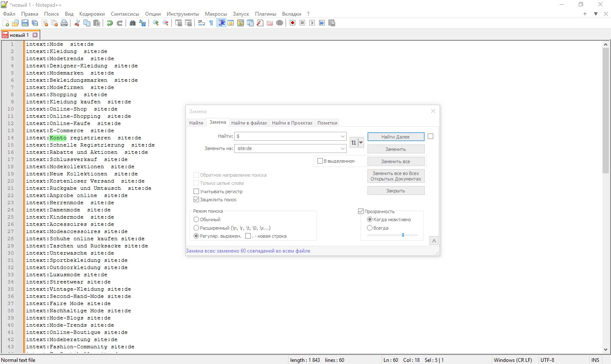
Task: Open the Document Map icon
Action: click(x=241, y=23)
